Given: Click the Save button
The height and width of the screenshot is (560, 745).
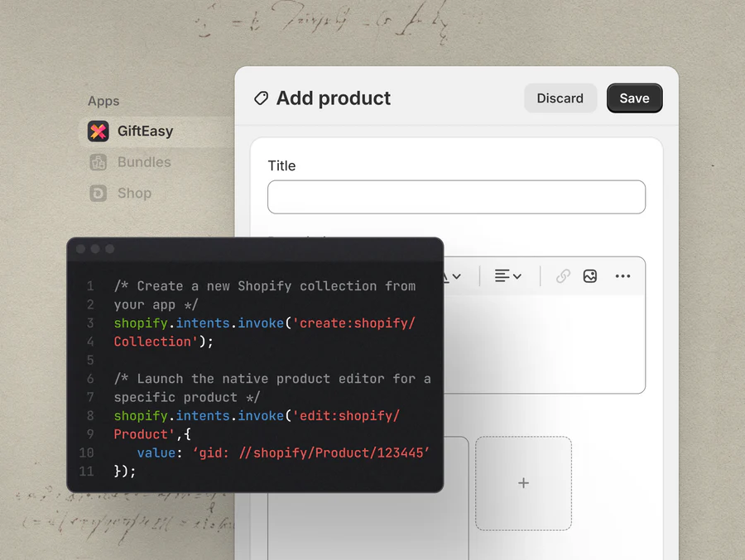Looking at the screenshot, I should [634, 98].
